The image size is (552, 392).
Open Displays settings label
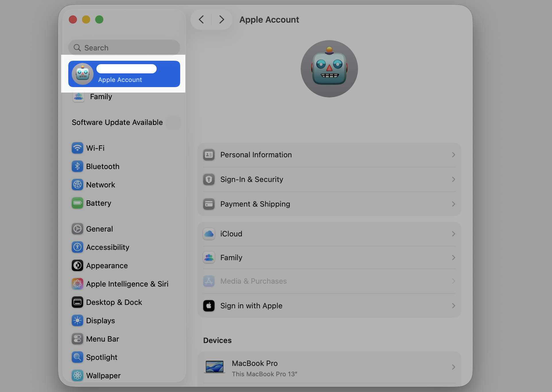click(100, 321)
